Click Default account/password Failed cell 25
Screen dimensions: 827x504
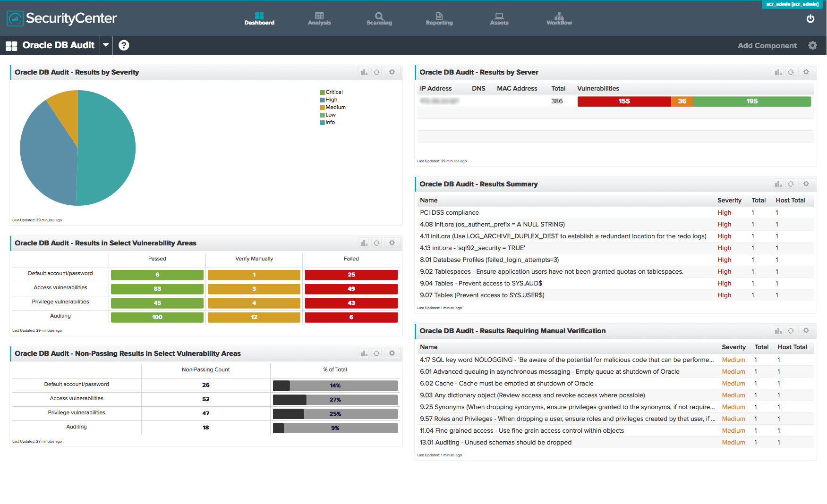pyautogui.click(x=351, y=275)
